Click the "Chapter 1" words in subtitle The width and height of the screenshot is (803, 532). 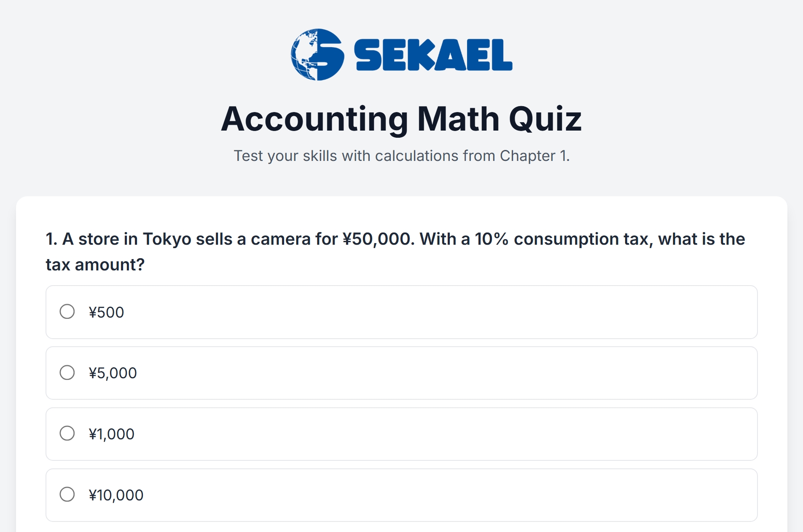pyautogui.click(x=533, y=156)
